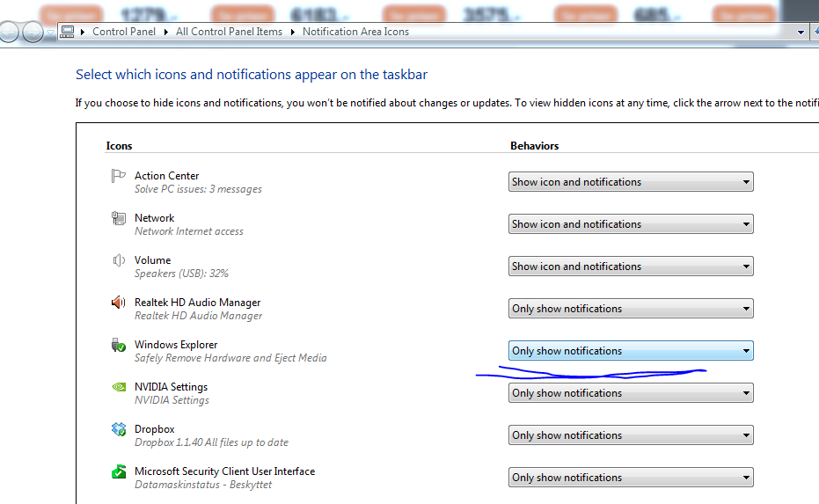Click 'Safely Remove Hardware and Eject Media' text
The image size is (819, 504).
tap(230, 358)
